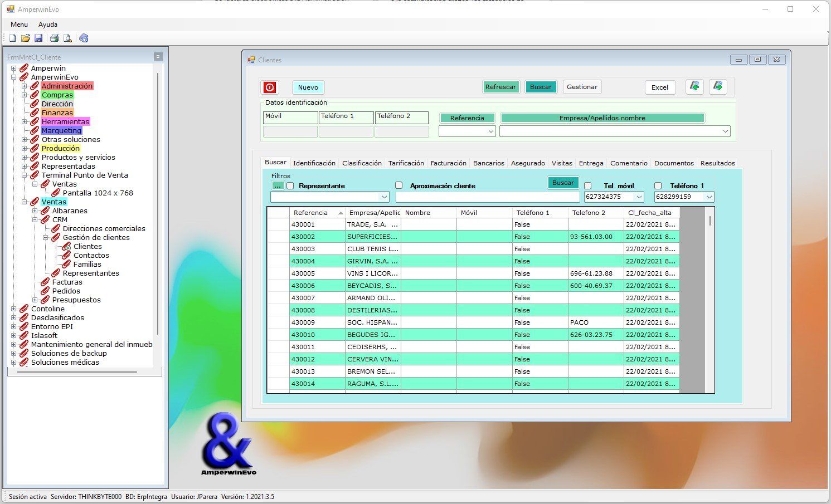Screen dimensions: 831x504
Task: Click the New document toolbar icon
Action: point(12,38)
